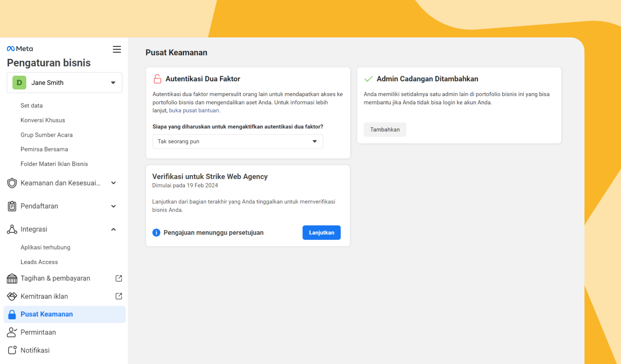
Task: Open Leads Access item
Action: 39,262
